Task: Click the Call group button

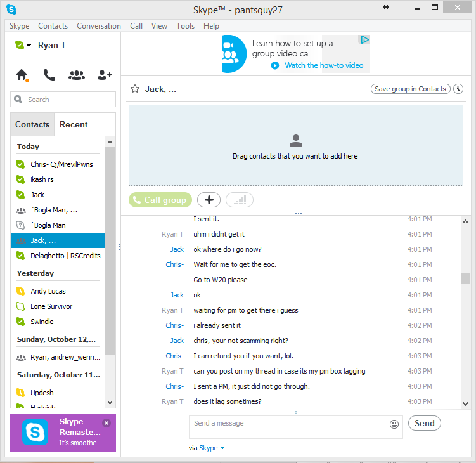Action: coord(160,200)
